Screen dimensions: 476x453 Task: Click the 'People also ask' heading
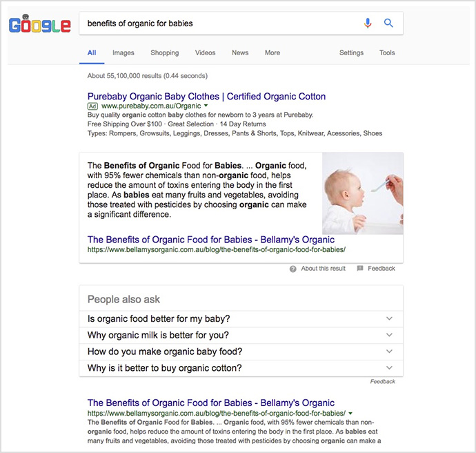click(x=123, y=300)
